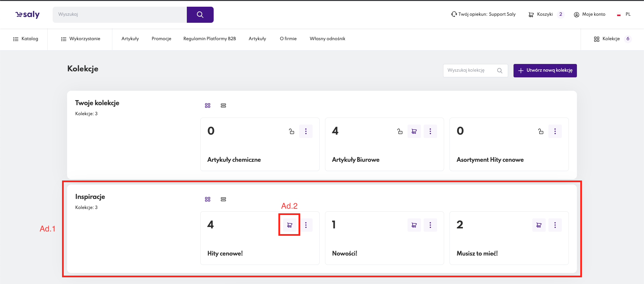Toggle lock on Artykuły chemiczne collection

pos(291,131)
